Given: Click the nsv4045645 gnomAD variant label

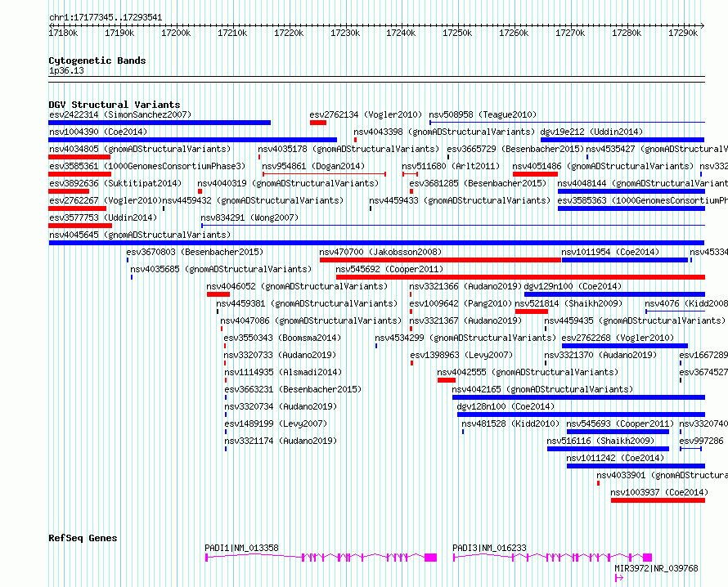Looking at the screenshot, I should (140, 235).
